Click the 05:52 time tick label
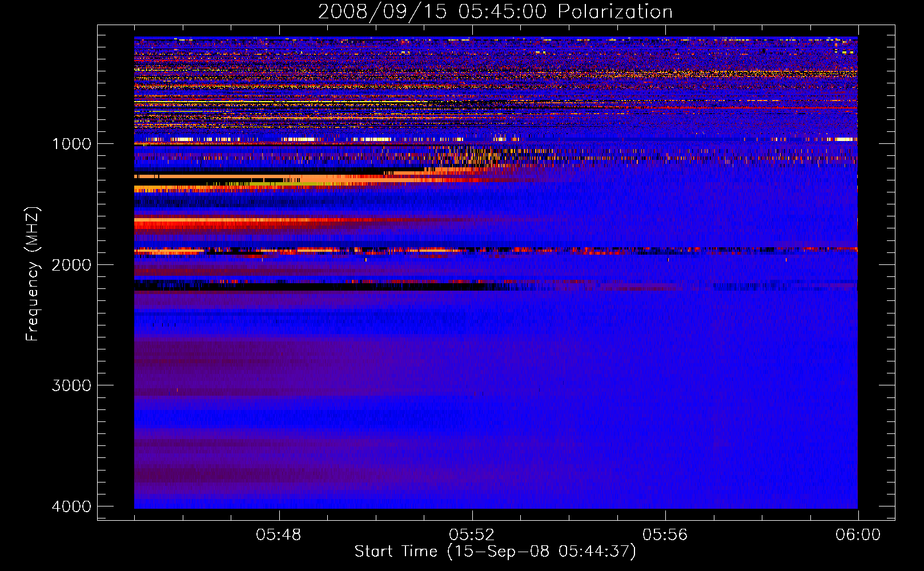The image size is (924, 571). click(472, 535)
